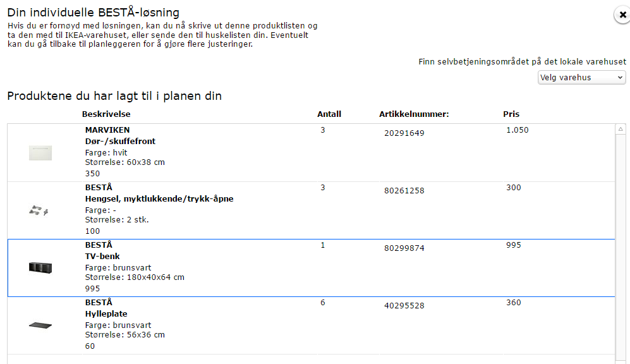Select article number 40295528
630x364 pixels.
pyautogui.click(x=404, y=306)
